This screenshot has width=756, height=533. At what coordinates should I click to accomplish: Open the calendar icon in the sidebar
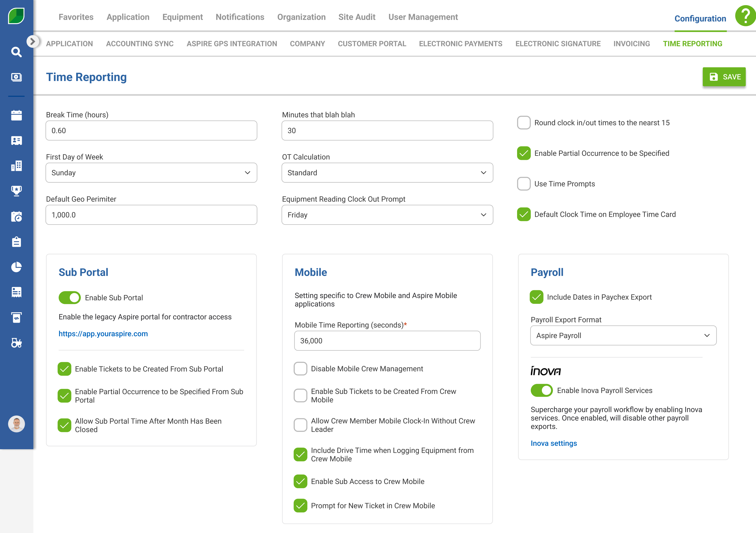pyautogui.click(x=16, y=115)
